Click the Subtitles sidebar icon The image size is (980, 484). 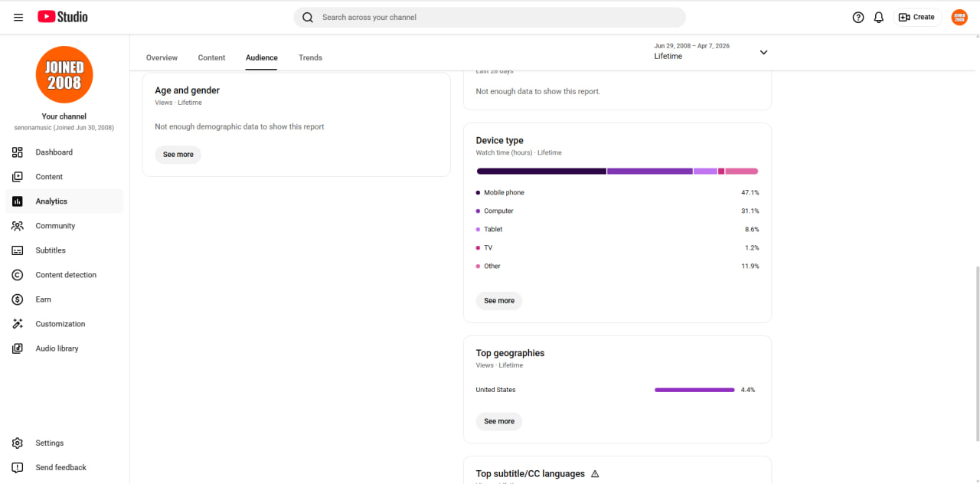[x=18, y=250]
